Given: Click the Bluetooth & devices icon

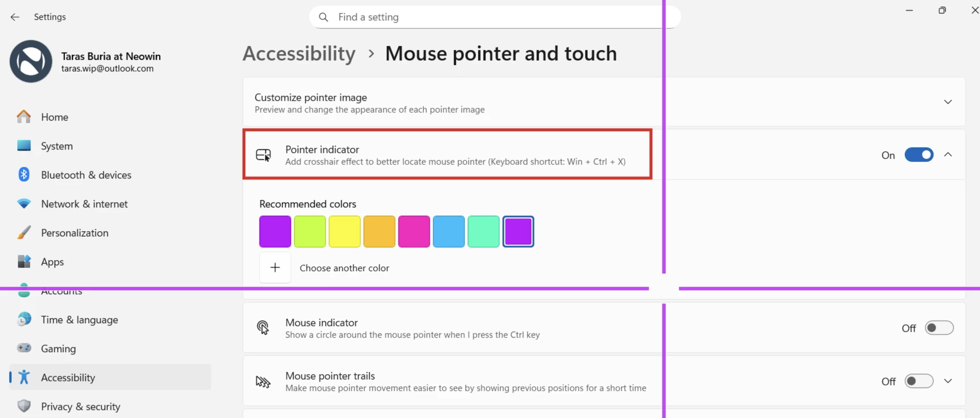Looking at the screenshot, I should point(23,175).
